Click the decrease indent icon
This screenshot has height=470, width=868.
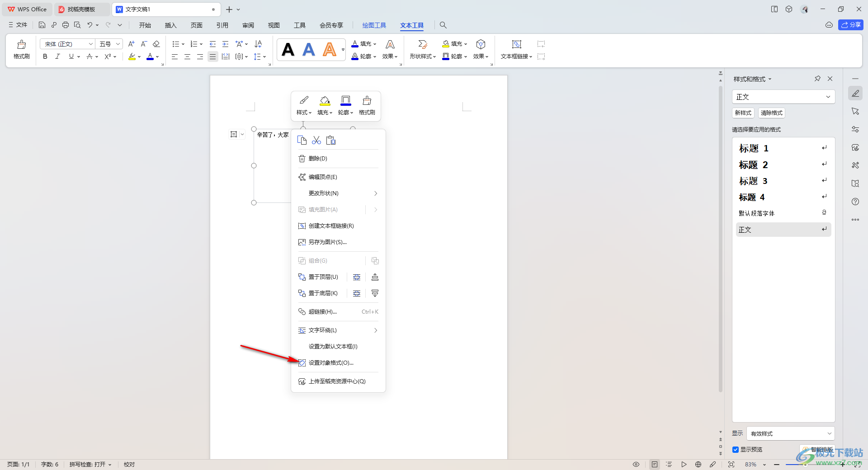tap(212, 44)
